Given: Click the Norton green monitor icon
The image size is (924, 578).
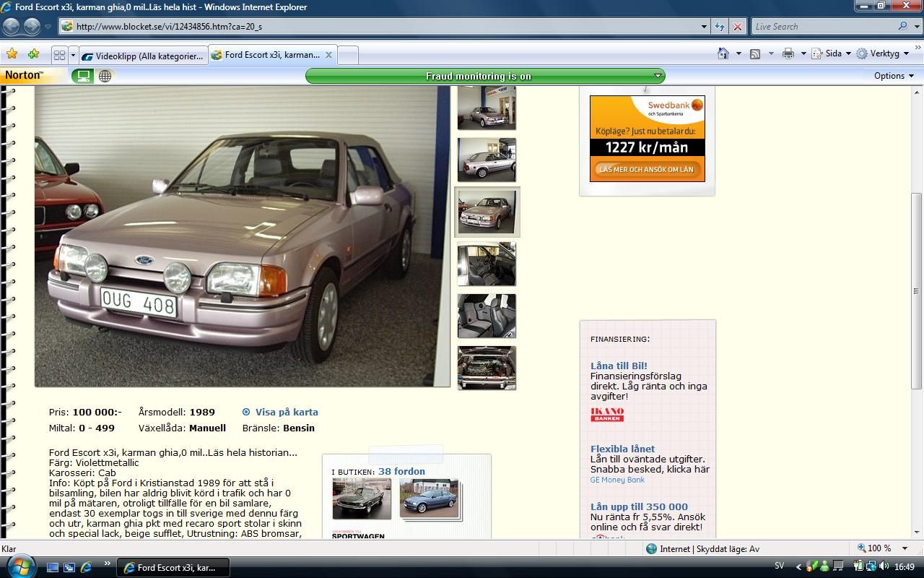Looking at the screenshot, I should [84, 76].
